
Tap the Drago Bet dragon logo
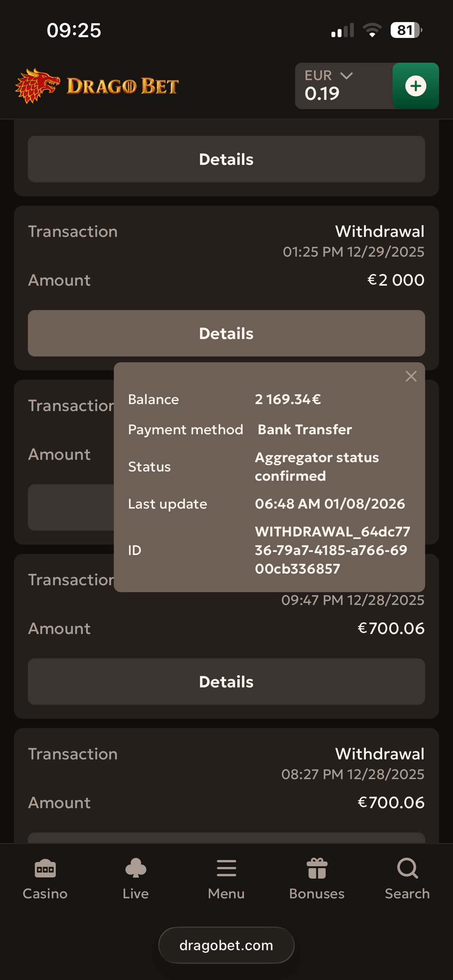pyautogui.click(x=37, y=86)
